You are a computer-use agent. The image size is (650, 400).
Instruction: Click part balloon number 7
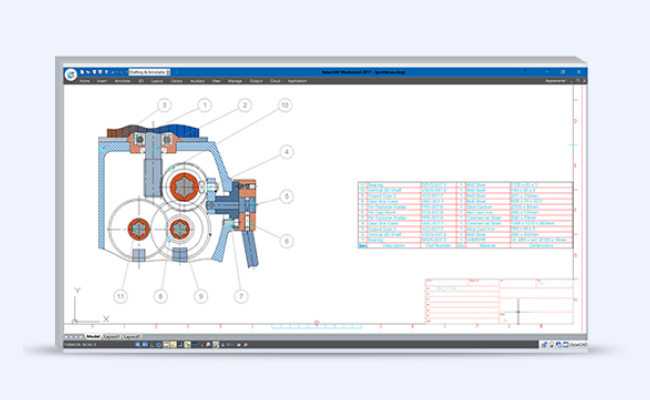click(x=241, y=296)
